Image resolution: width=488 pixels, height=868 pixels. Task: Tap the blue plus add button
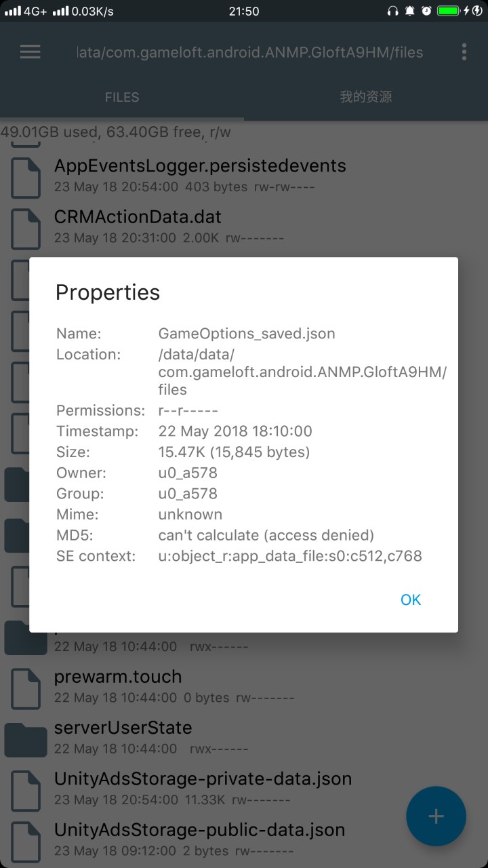click(x=436, y=816)
